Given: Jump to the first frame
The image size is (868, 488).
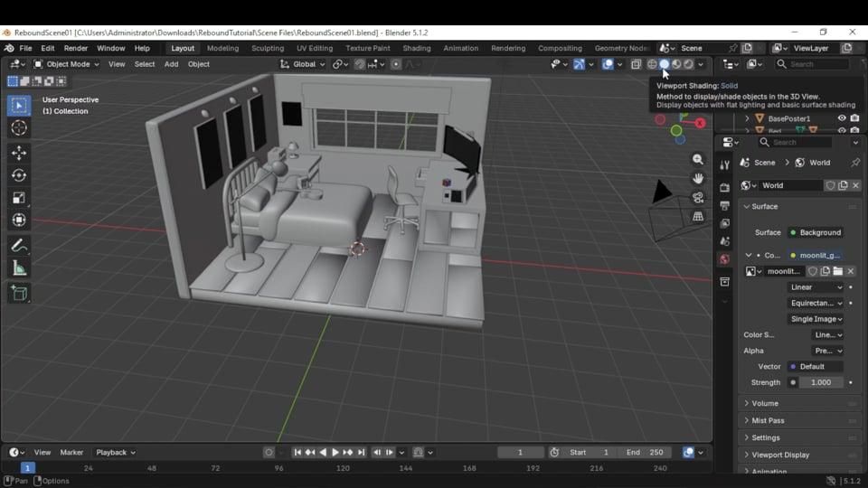Looking at the screenshot, I should [297, 452].
